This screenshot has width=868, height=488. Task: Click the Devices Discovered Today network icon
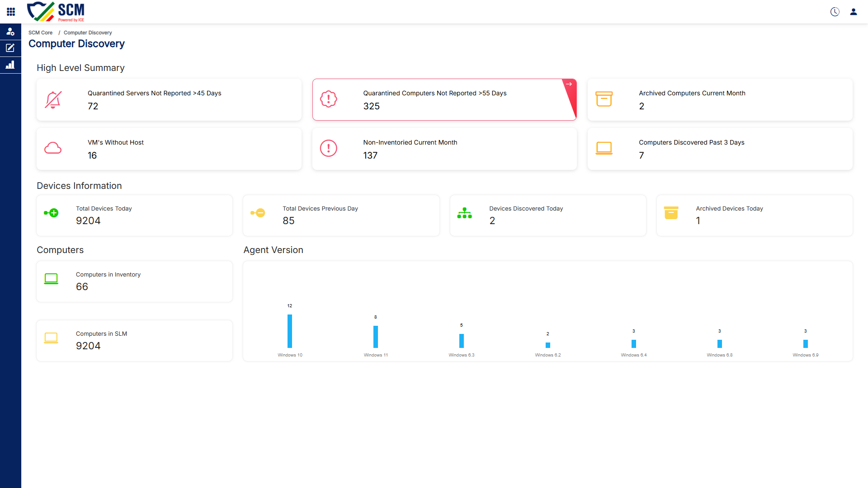(464, 213)
